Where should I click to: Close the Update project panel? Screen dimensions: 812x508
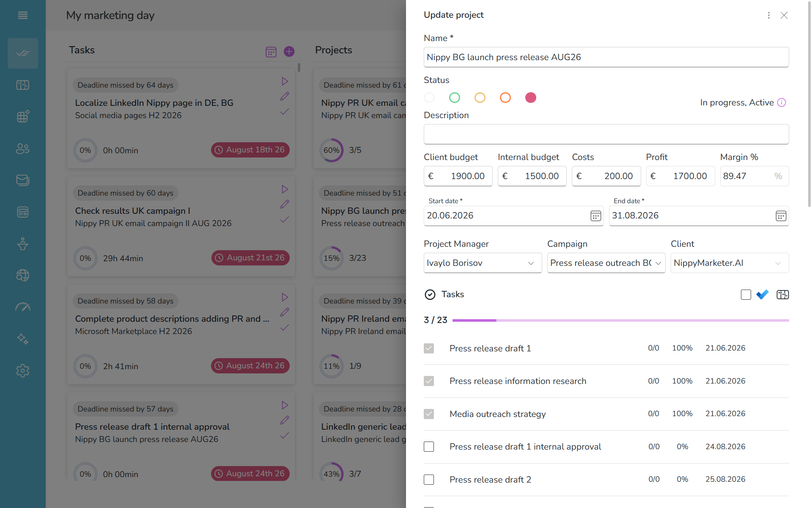[784, 15]
